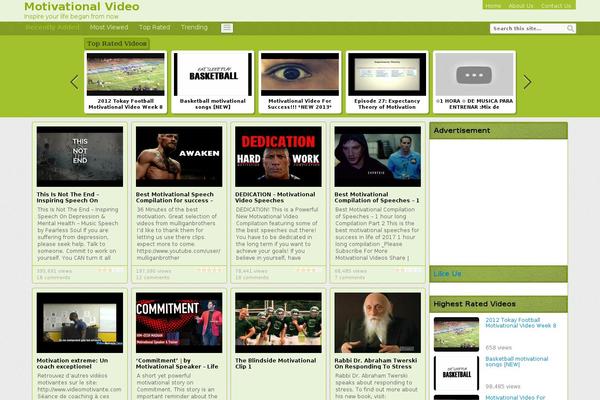600x400 pixels.
Task: Click the Top Rated Videos label
Action: point(117,44)
